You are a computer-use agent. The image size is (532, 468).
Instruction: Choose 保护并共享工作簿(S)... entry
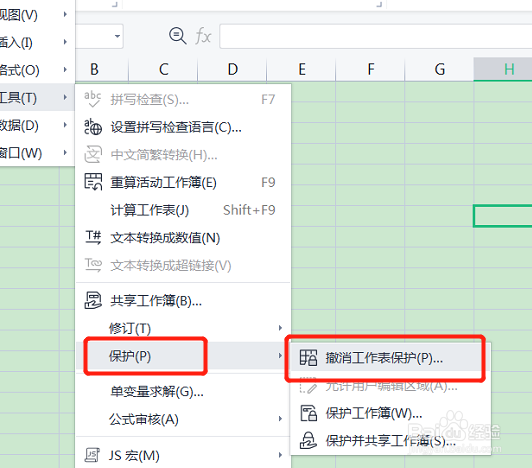tap(391, 441)
